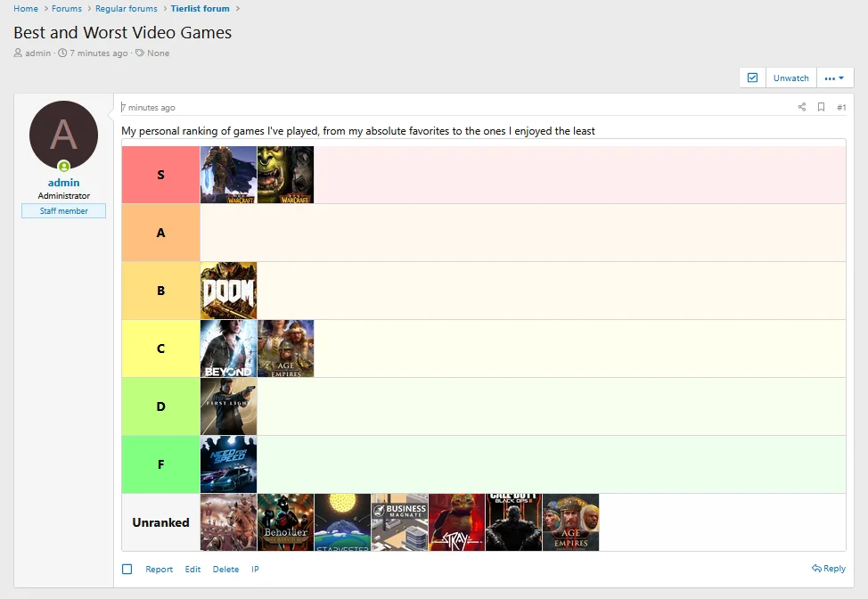Open Tierlist forum breadcrumb
868x599 pixels.
[200, 8]
